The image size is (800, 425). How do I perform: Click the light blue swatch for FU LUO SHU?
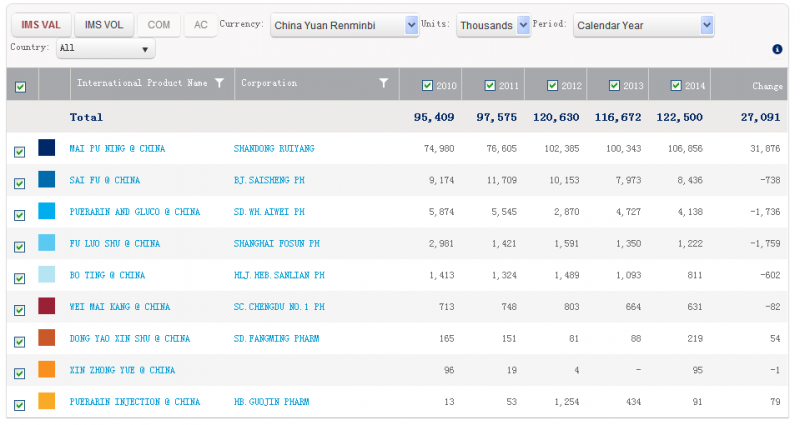point(46,242)
